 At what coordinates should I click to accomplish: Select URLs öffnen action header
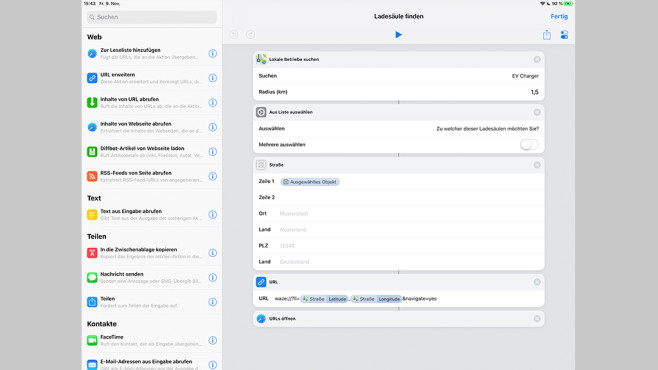click(398, 319)
